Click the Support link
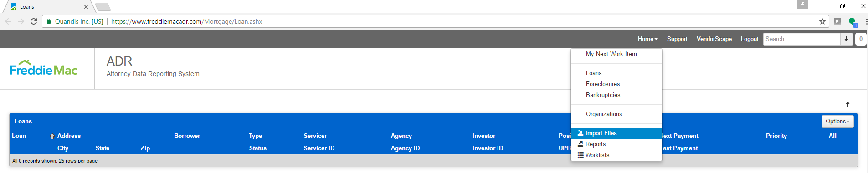The width and height of the screenshot is (868, 173). click(677, 39)
